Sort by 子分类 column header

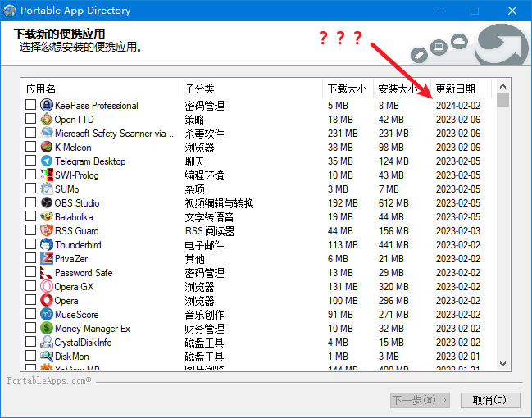click(x=251, y=89)
